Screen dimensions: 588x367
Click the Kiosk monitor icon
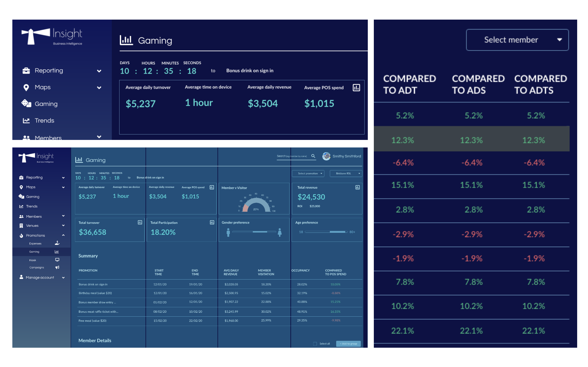click(x=57, y=260)
